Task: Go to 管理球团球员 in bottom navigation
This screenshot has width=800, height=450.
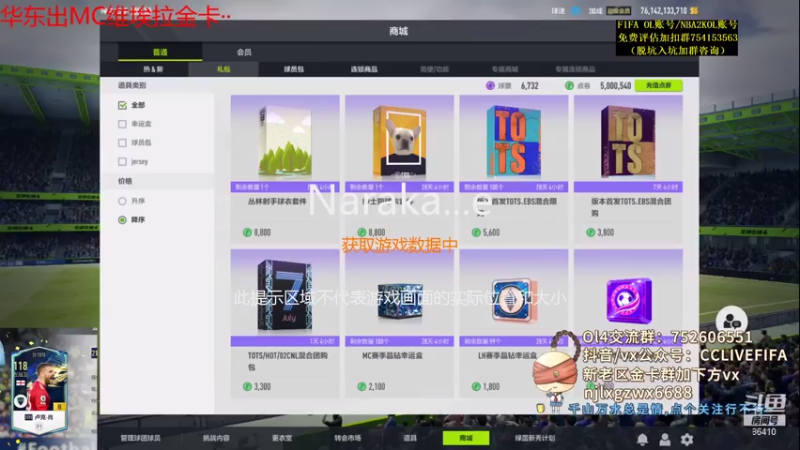Action: [x=140, y=438]
